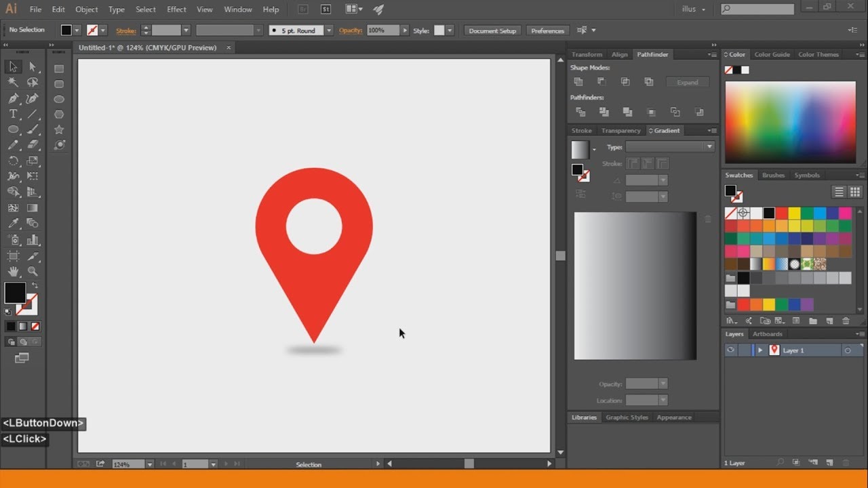This screenshot has height=488, width=868.
Task: Click the Expand button in Pathfinder
Action: [x=687, y=82]
